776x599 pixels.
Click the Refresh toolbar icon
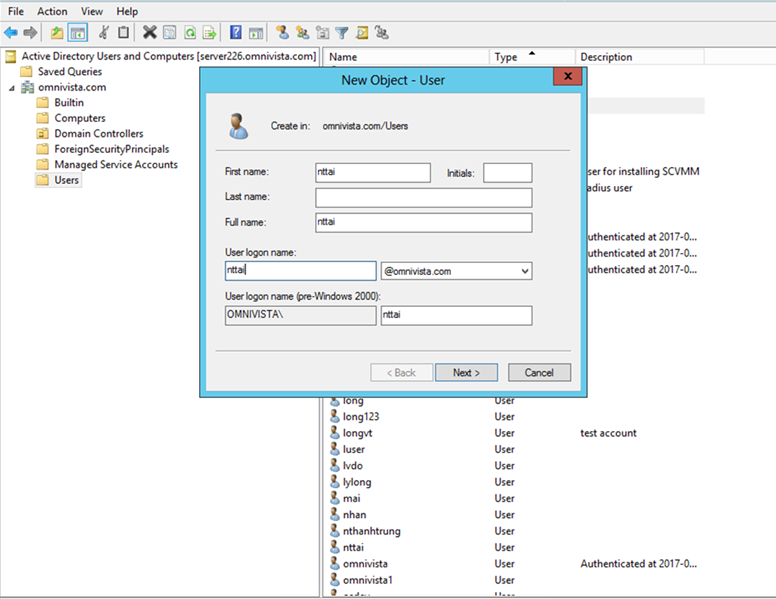click(190, 33)
